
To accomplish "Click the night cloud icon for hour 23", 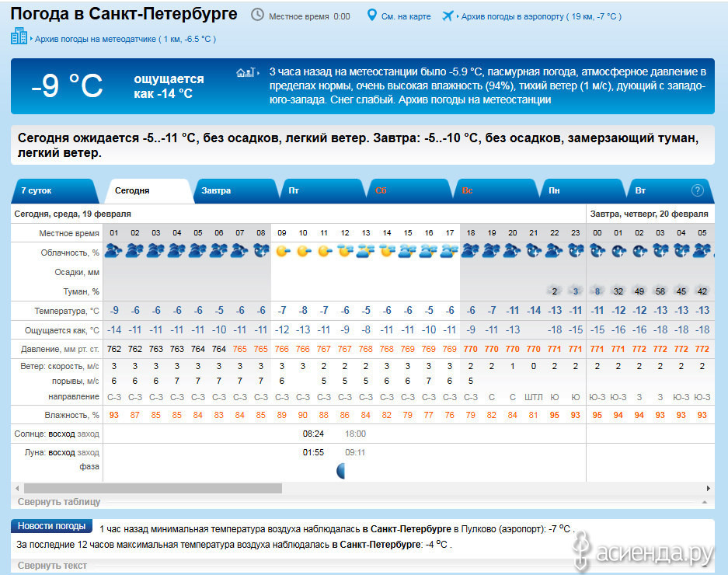I will 576,251.
